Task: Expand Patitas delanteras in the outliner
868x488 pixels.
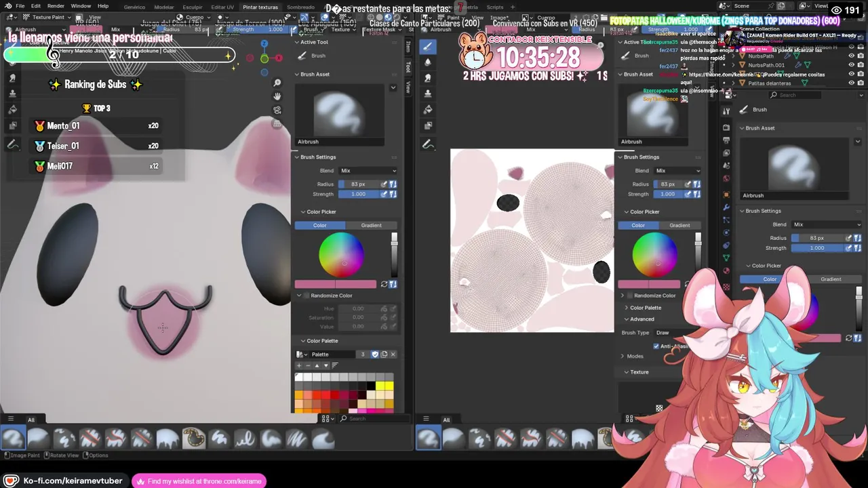Action: click(x=733, y=83)
